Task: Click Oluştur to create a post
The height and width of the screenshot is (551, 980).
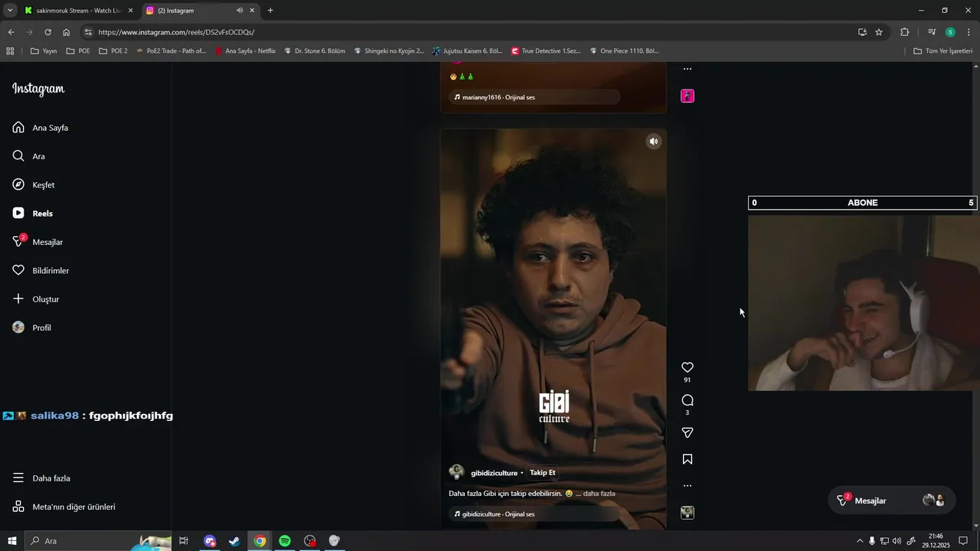Action: point(36,299)
